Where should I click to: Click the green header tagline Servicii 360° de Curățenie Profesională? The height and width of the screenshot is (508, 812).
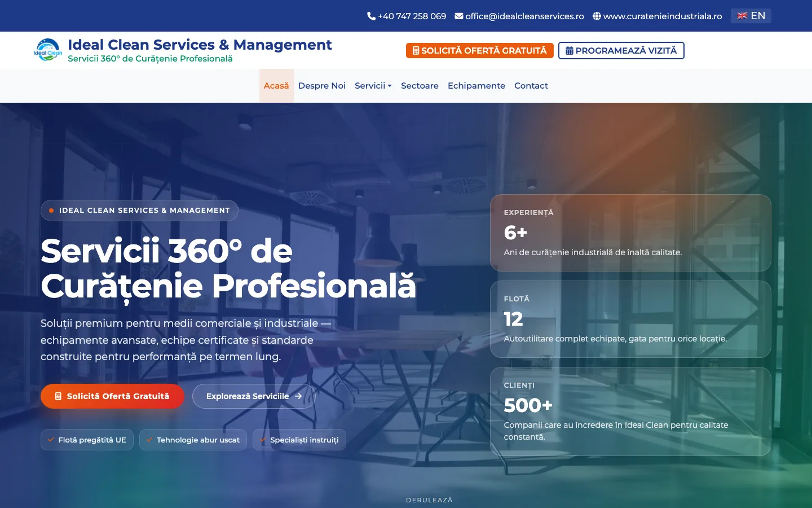click(x=150, y=59)
